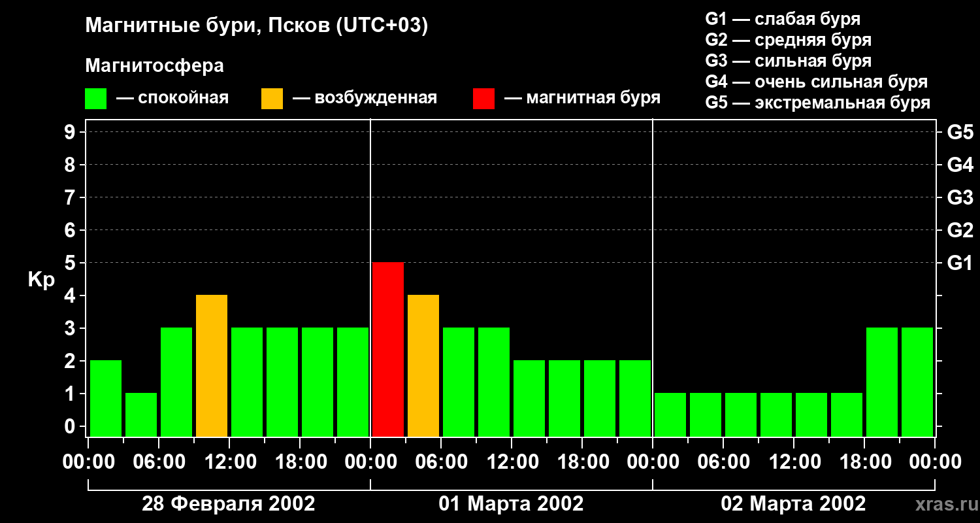
Task: Select the '01 Марта 2002' date label
Action: [511, 504]
